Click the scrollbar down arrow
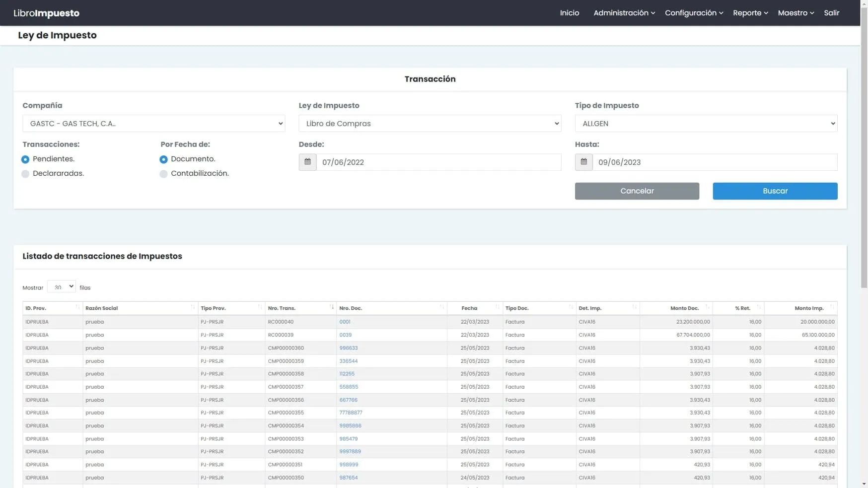 (x=864, y=484)
